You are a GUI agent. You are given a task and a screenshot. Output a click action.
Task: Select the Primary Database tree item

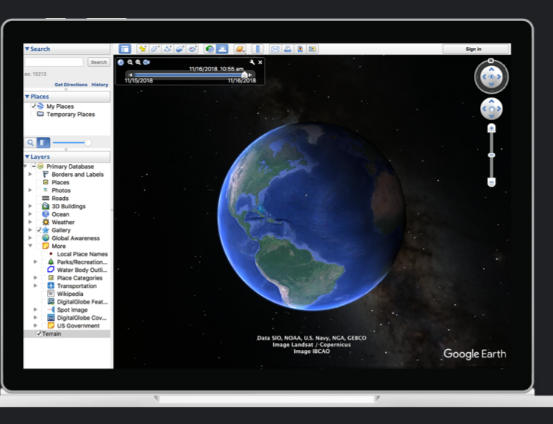click(70, 166)
